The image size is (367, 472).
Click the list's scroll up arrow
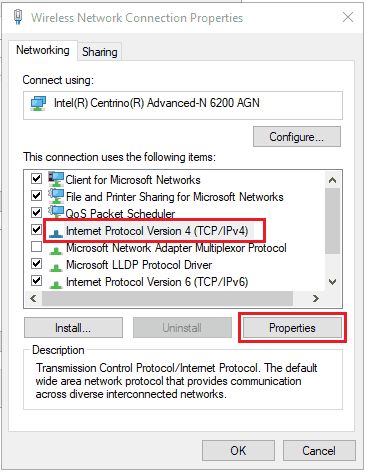(x=332, y=180)
